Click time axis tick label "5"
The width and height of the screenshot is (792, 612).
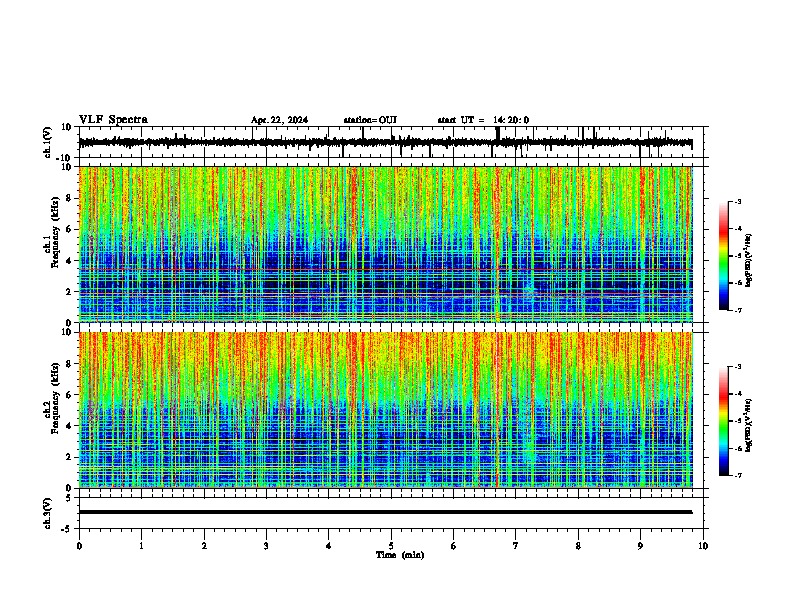[x=391, y=546]
